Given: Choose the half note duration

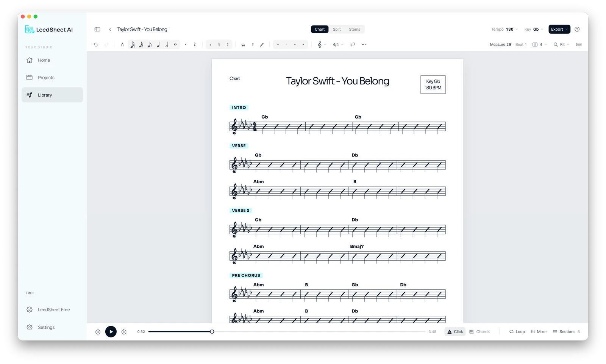Looking at the screenshot, I should (167, 45).
